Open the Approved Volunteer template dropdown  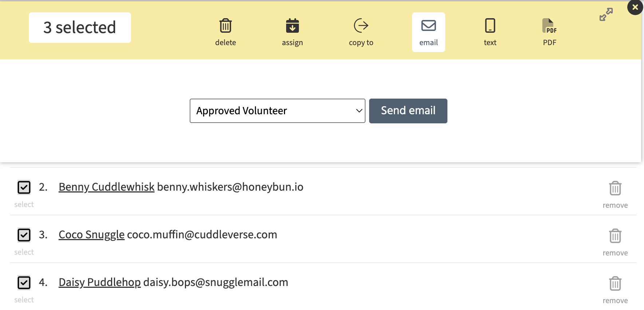pos(277,111)
